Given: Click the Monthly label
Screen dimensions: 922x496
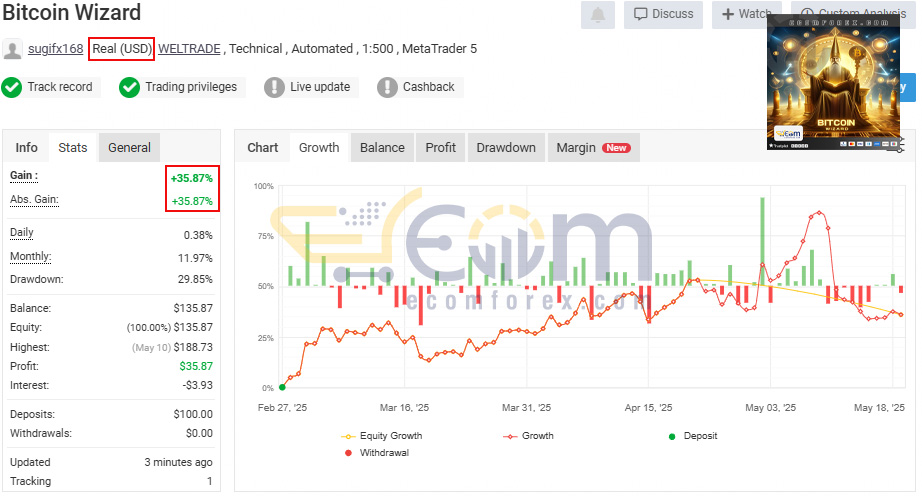Looking at the screenshot, I should [31, 256].
